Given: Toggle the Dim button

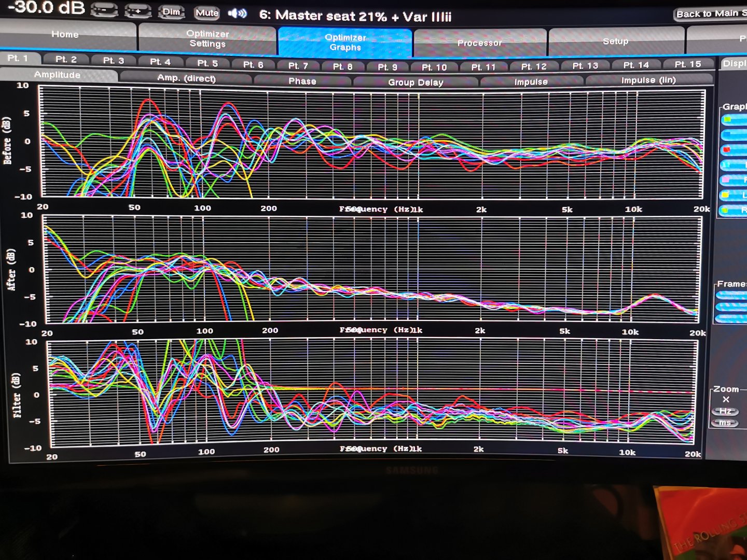Looking at the screenshot, I should pyautogui.click(x=171, y=12).
